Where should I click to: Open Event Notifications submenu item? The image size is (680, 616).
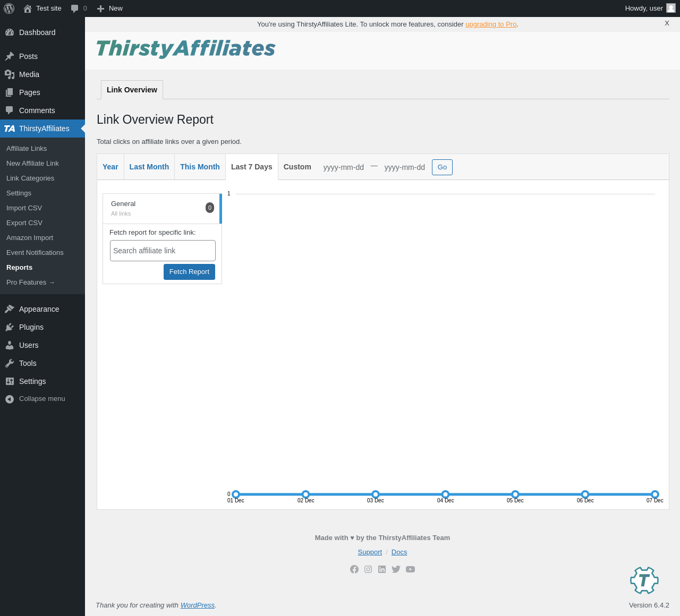point(35,253)
